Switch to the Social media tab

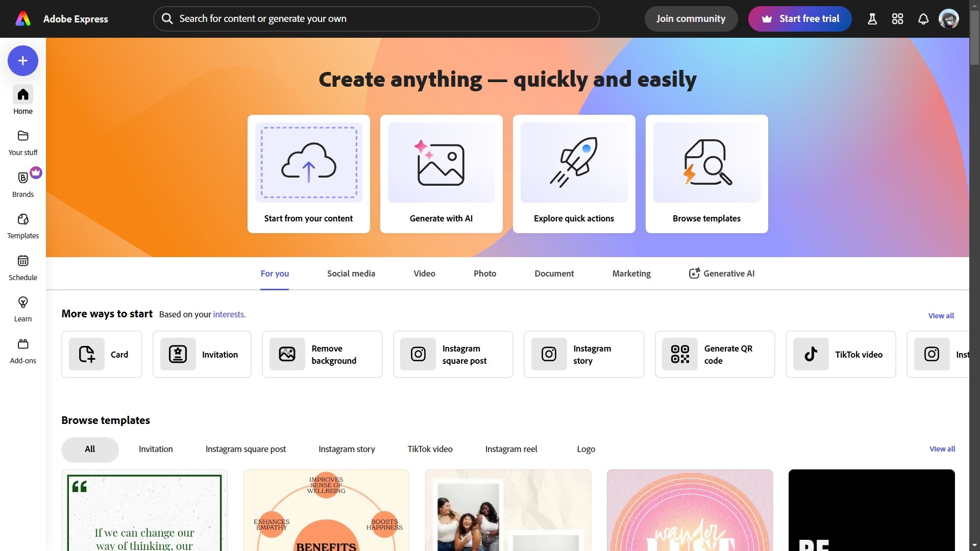(x=351, y=273)
